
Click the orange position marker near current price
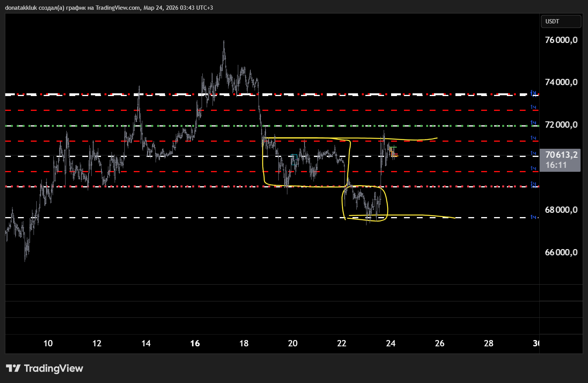point(393,153)
